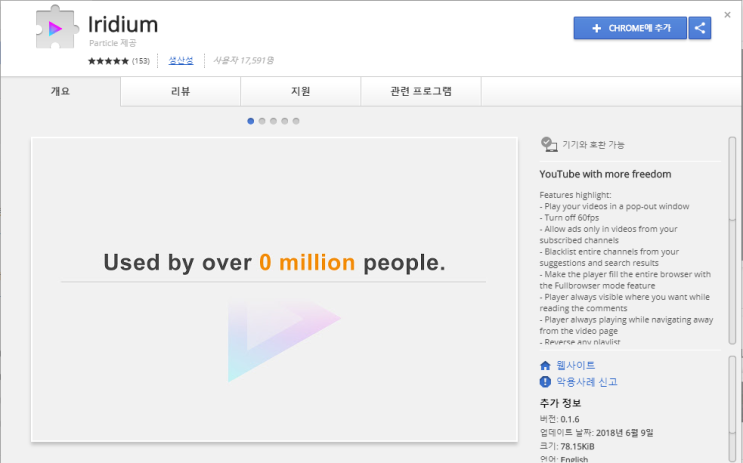This screenshot has height=463, width=743.
Task: Open the 생산성 category link
Action: coord(181,60)
